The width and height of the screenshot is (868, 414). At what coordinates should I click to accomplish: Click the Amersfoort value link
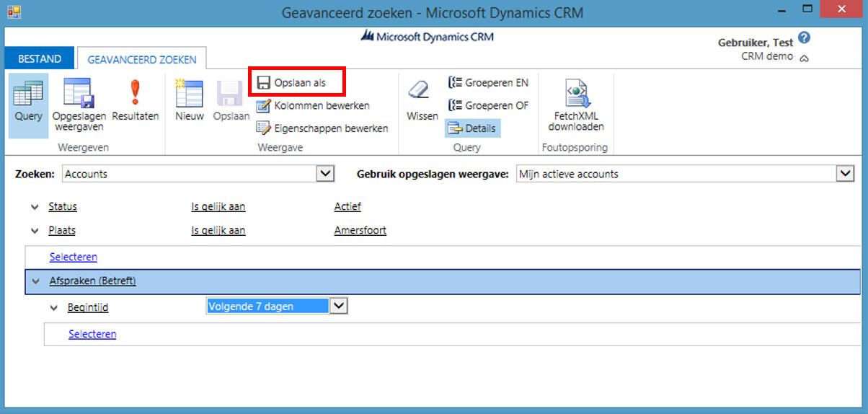click(360, 231)
